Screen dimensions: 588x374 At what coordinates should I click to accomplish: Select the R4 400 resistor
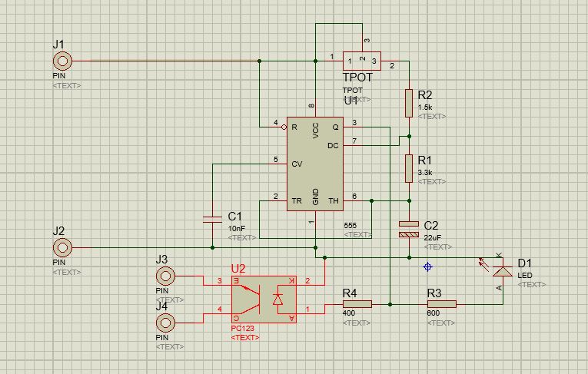coord(357,304)
